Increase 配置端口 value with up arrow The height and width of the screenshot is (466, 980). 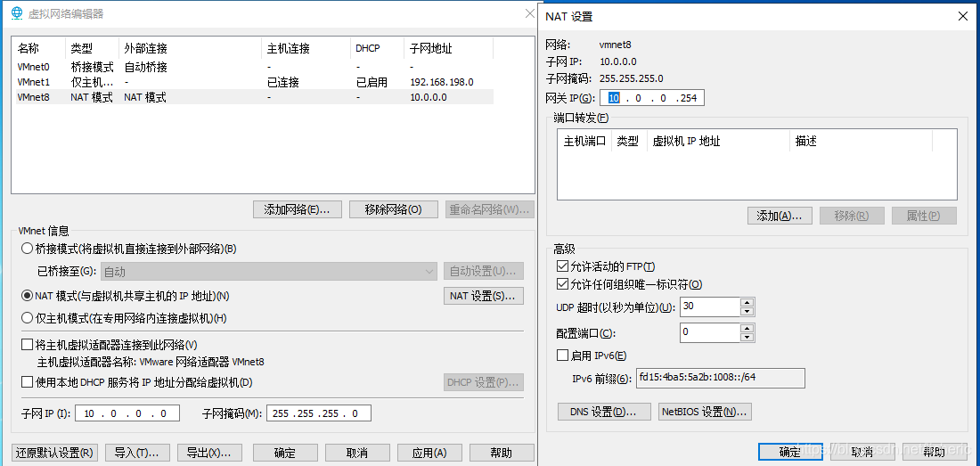pos(747,328)
